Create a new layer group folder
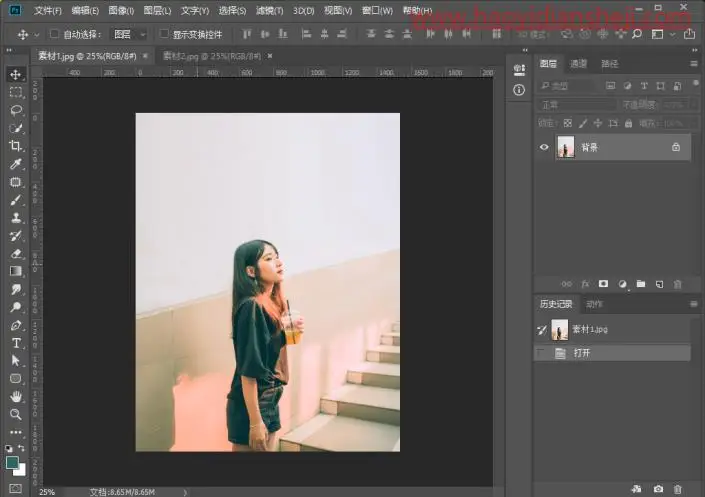The image size is (705, 497). tap(641, 284)
